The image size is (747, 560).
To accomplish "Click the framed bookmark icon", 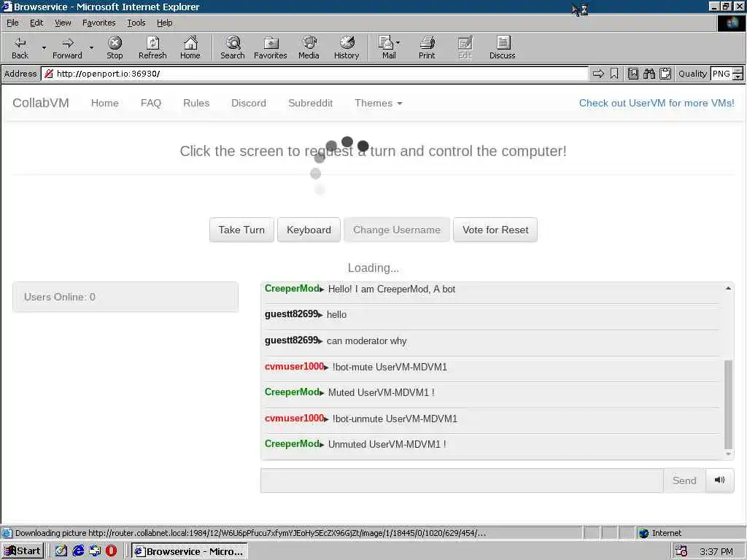I will coord(633,74).
